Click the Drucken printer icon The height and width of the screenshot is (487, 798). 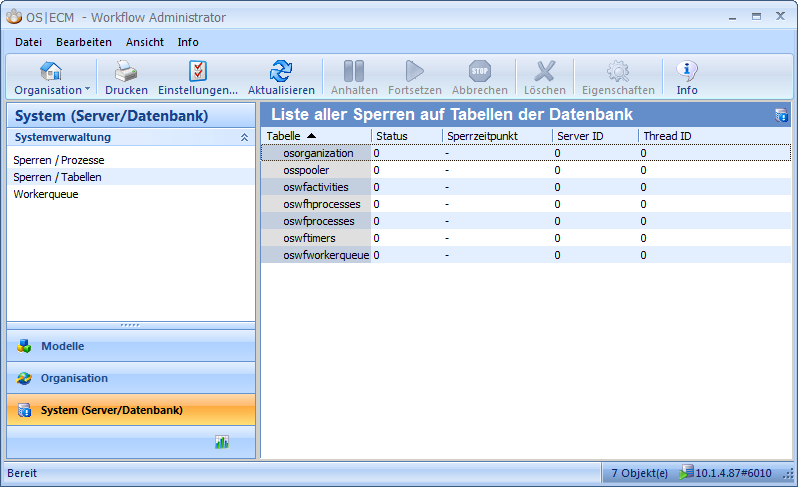126,71
